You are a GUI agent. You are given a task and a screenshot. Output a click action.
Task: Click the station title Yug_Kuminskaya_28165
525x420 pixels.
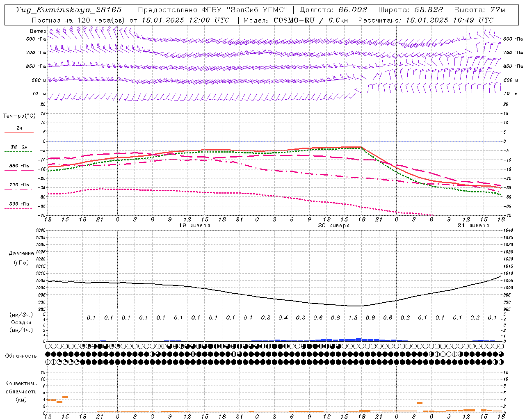pyautogui.click(x=68, y=10)
